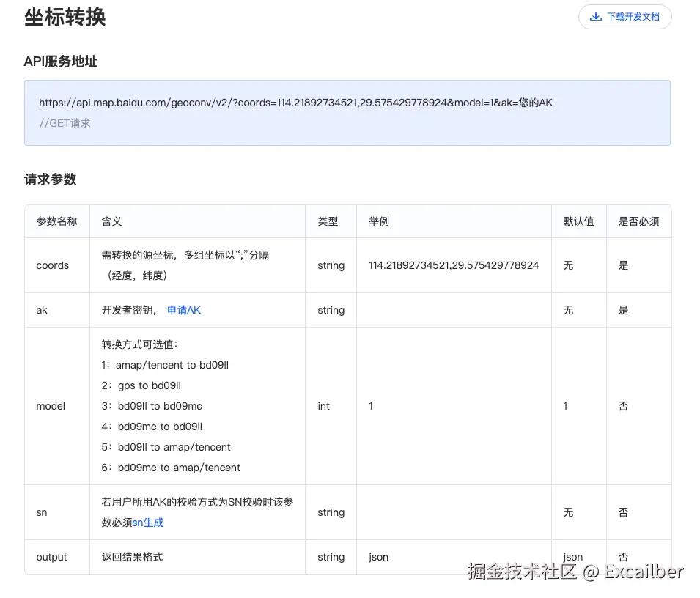Click the string type cell in coords row
This screenshot has width=700, height=598.
point(331,265)
